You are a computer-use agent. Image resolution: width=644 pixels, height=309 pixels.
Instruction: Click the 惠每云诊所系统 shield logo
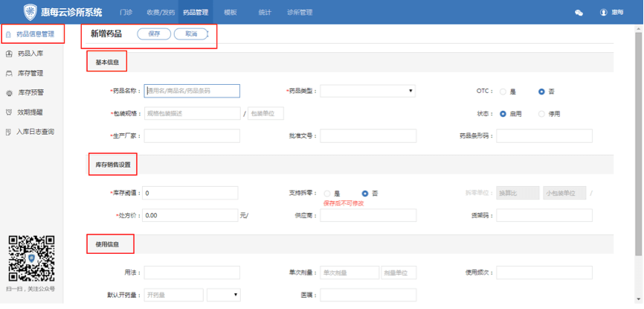[30, 12]
